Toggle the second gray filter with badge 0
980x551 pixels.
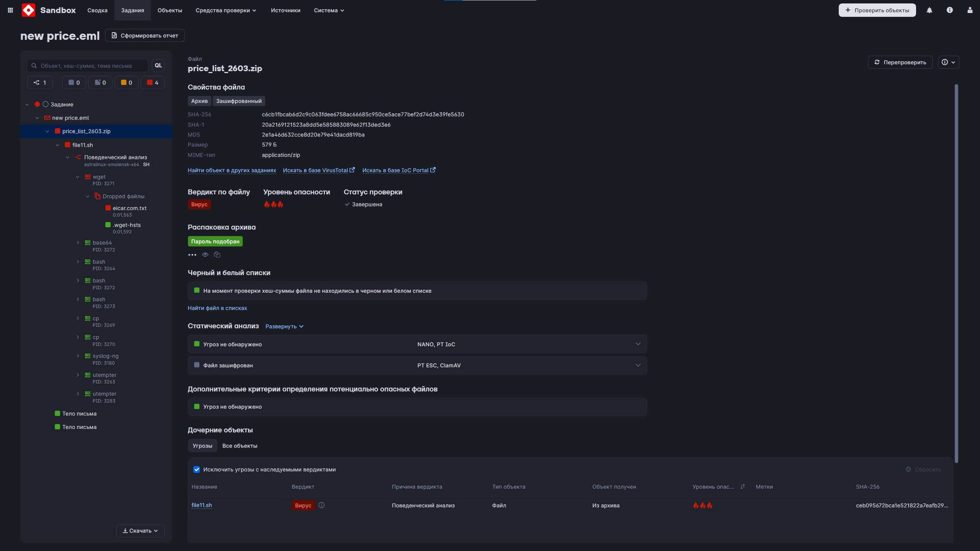point(100,83)
